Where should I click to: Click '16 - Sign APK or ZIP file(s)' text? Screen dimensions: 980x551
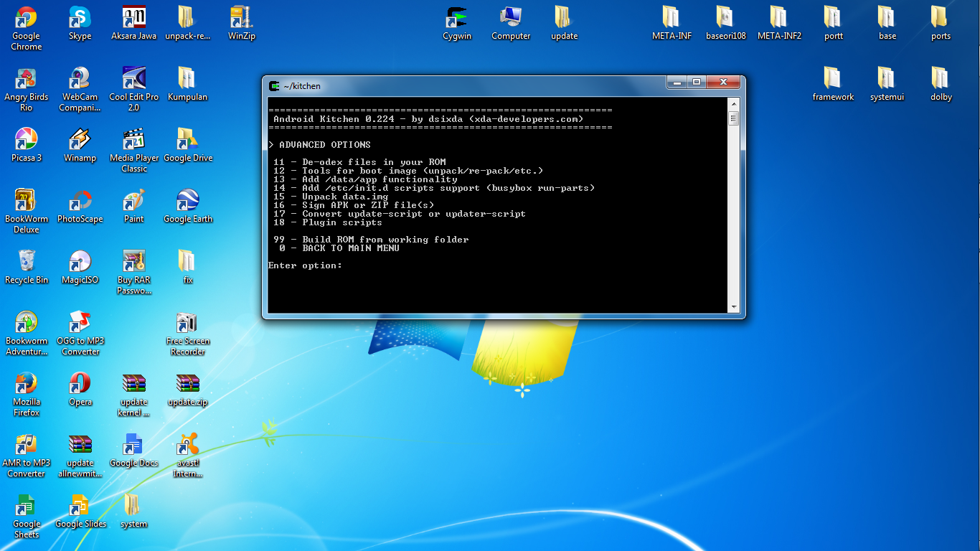point(354,205)
